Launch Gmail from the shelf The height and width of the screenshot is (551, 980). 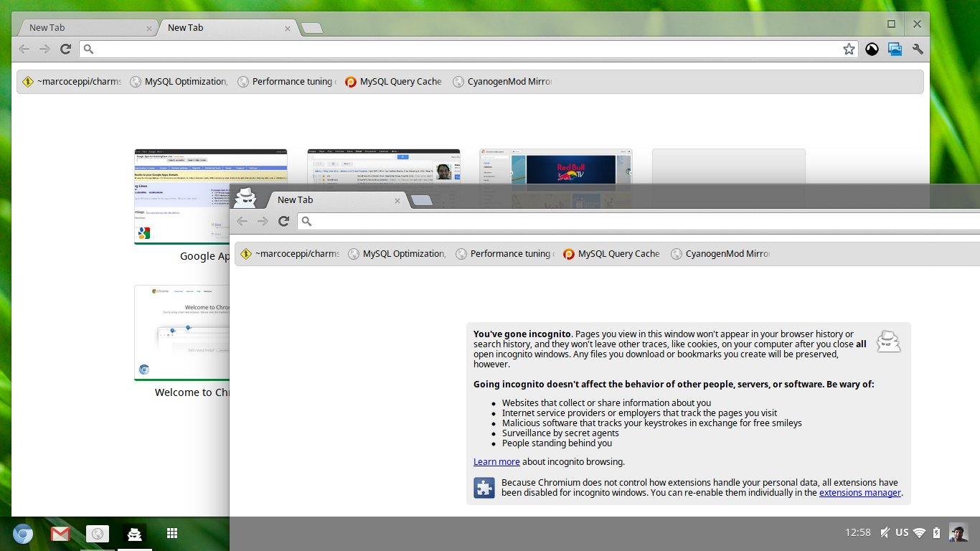(x=60, y=534)
